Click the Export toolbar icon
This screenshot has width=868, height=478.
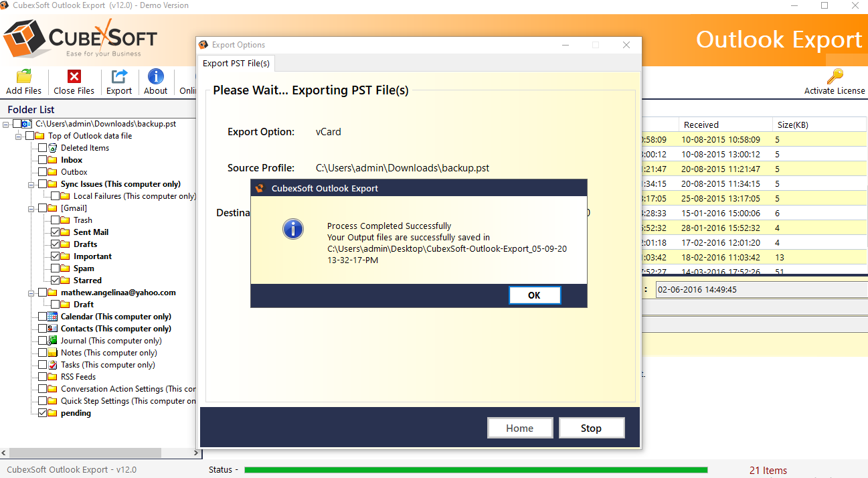pos(119,76)
